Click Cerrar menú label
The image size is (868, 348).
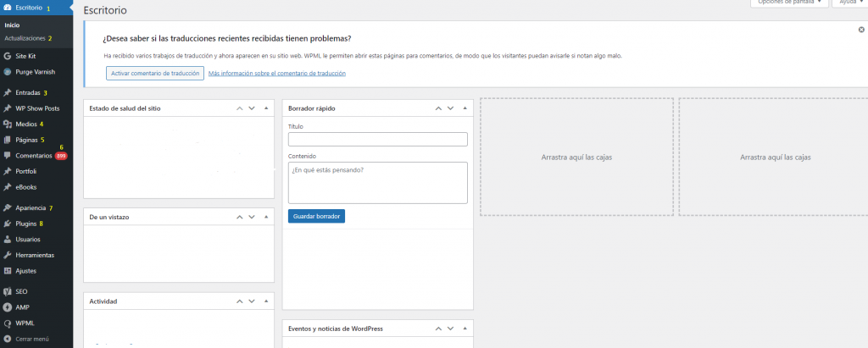[x=33, y=339]
